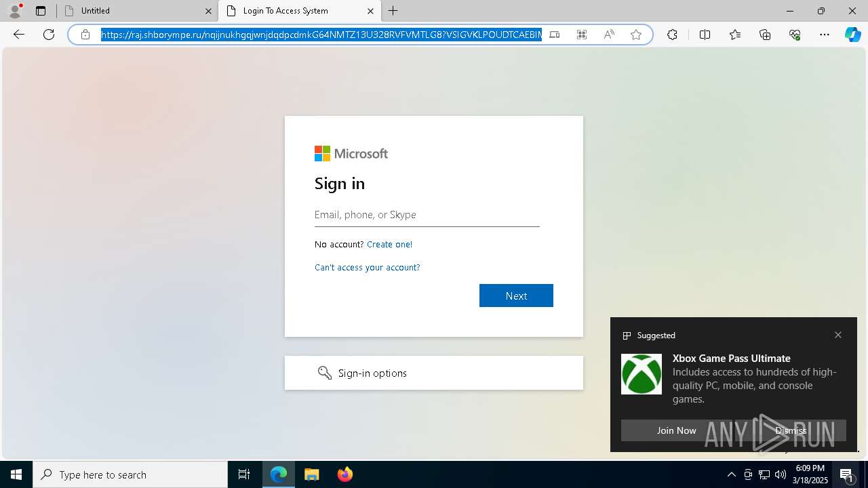Add this page to favorites
The width and height of the screenshot is (868, 488).
[636, 35]
